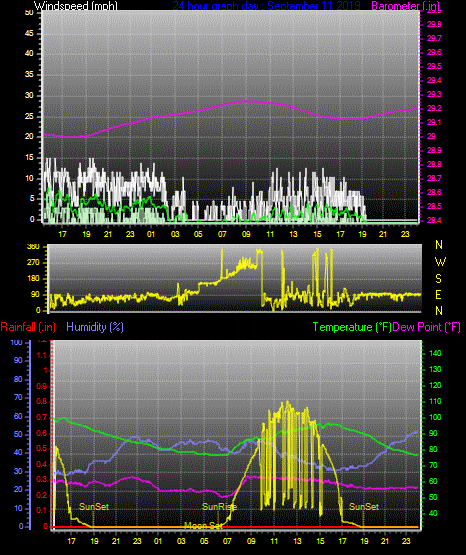This screenshot has height=555, width=466.
Task: Click '140' on the green temperature axis
Action: tap(435, 353)
